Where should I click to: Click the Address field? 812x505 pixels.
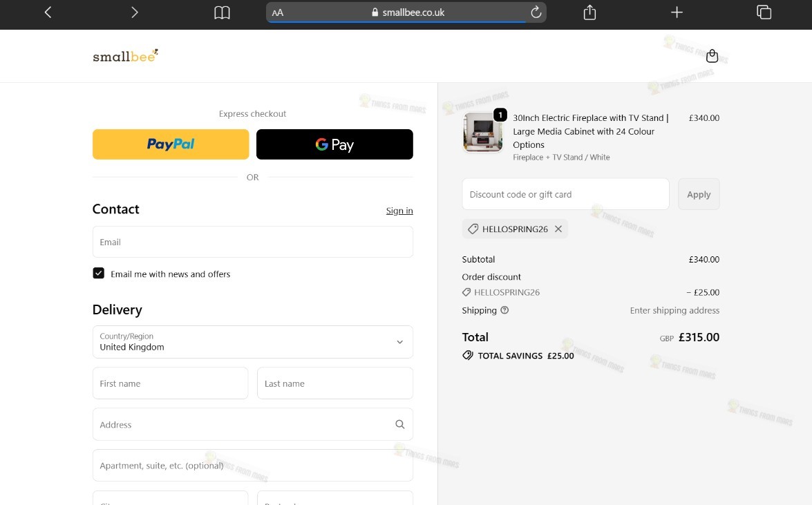click(x=253, y=424)
